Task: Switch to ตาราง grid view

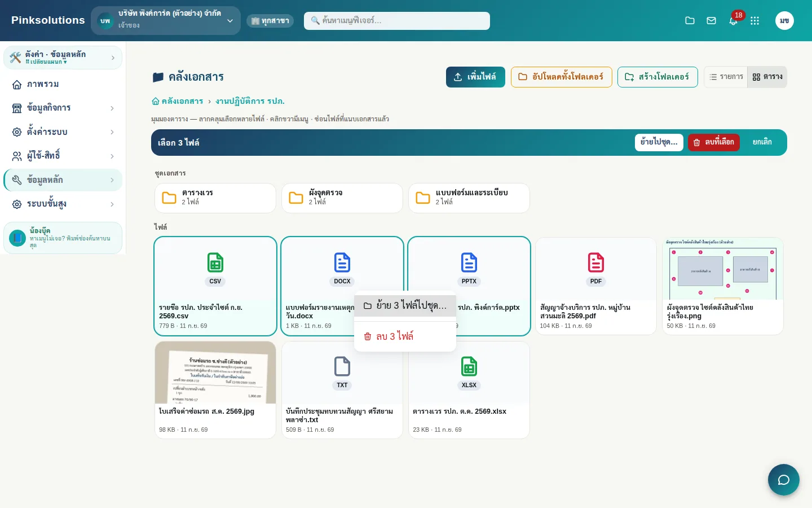Action: click(767, 77)
